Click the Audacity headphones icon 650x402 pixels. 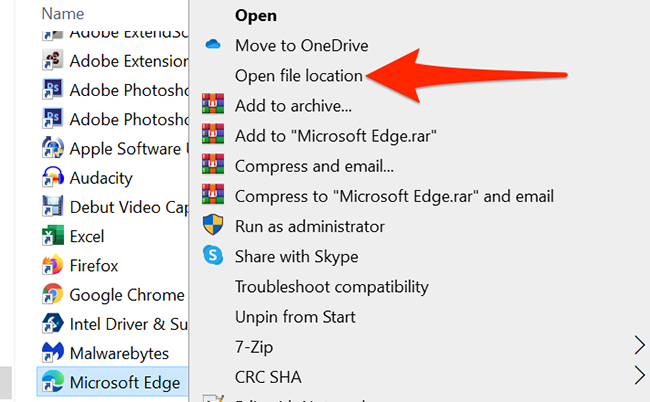tap(53, 178)
